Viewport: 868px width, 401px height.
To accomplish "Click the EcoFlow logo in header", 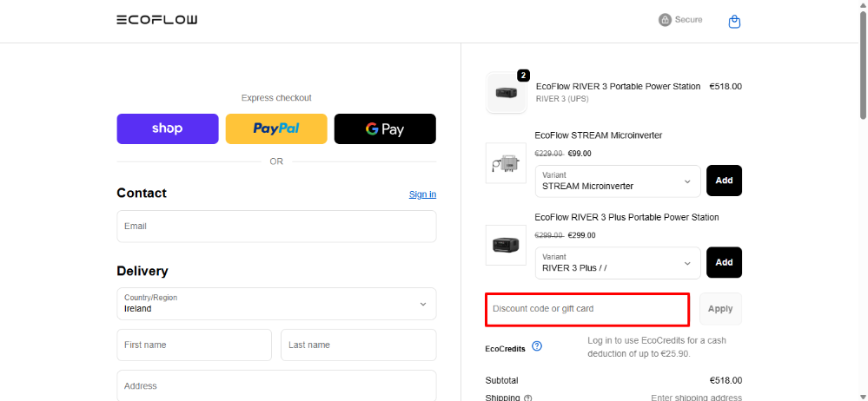I will point(156,20).
